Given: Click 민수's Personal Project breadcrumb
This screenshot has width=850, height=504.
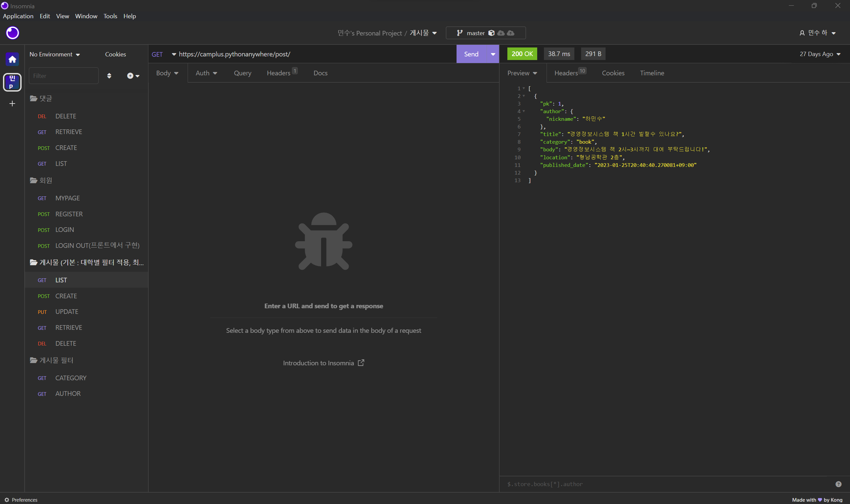Looking at the screenshot, I should coord(370,33).
